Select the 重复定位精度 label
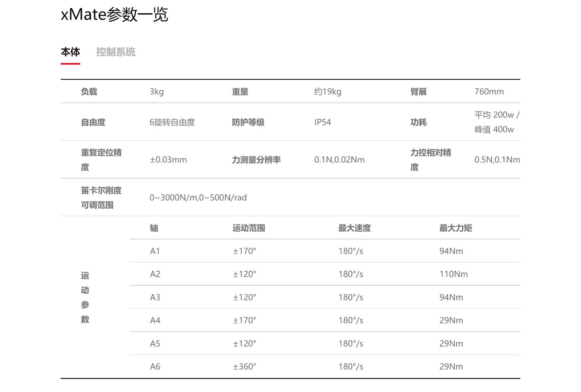Viewport: 581px width, 392px height. 101,160
